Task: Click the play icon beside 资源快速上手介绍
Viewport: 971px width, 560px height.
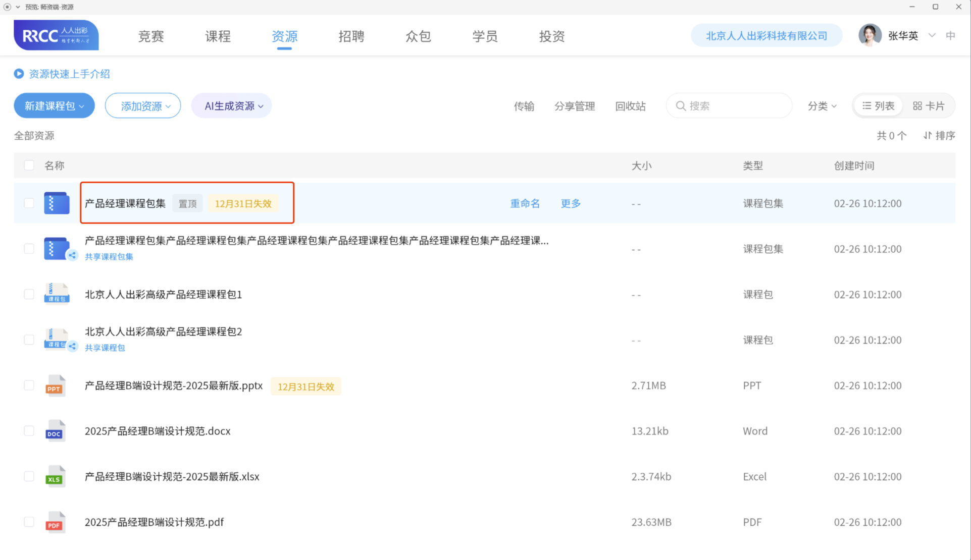Action: [x=19, y=74]
